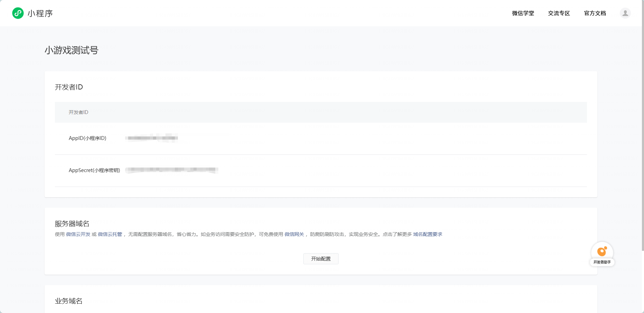Open the 微信网关 link
Screen dimensions: 644x313
pyautogui.click(x=294, y=234)
